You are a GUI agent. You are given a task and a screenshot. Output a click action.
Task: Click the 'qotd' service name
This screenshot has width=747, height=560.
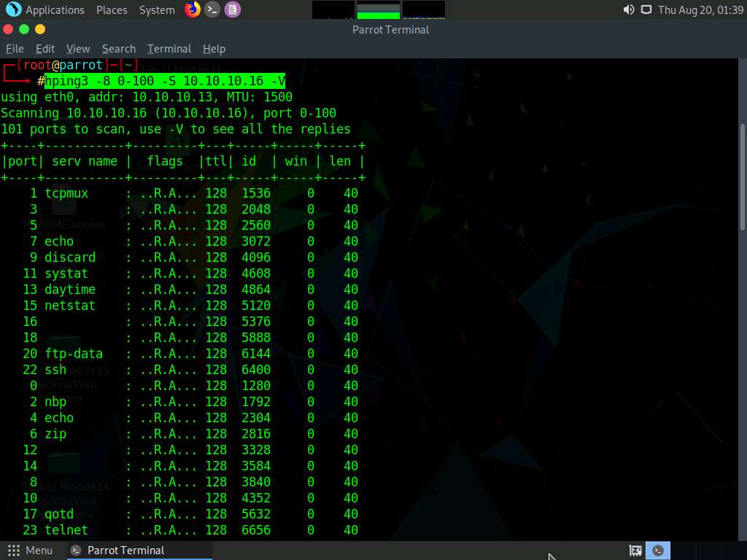tap(59, 514)
